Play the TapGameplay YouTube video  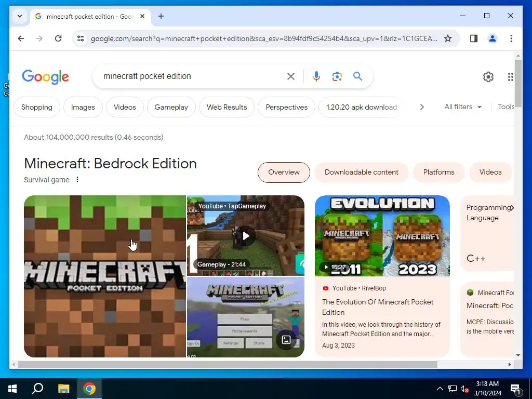click(x=246, y=236)
